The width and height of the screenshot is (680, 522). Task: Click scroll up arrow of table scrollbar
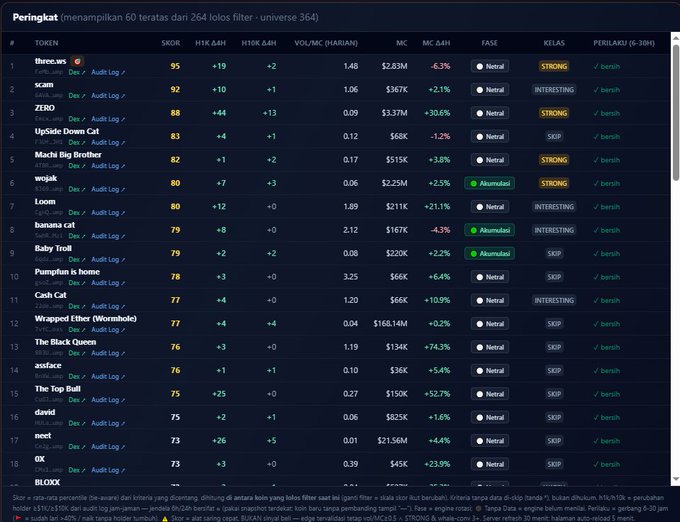[x=676, y=38]
